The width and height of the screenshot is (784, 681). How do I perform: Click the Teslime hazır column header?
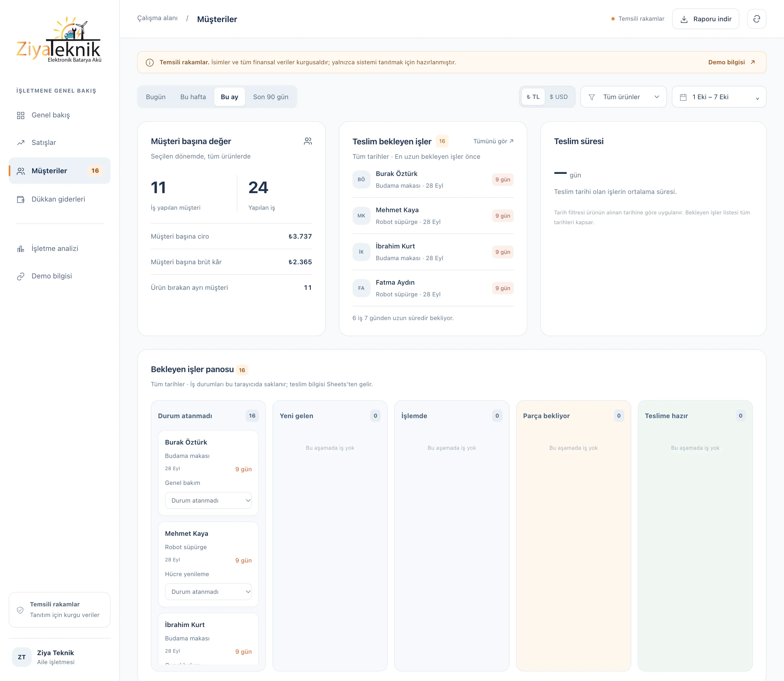click(695, 416)
